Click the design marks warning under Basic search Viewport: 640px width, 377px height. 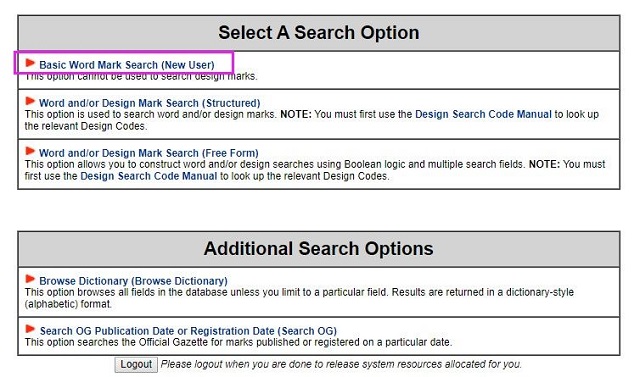pos(141,76)
